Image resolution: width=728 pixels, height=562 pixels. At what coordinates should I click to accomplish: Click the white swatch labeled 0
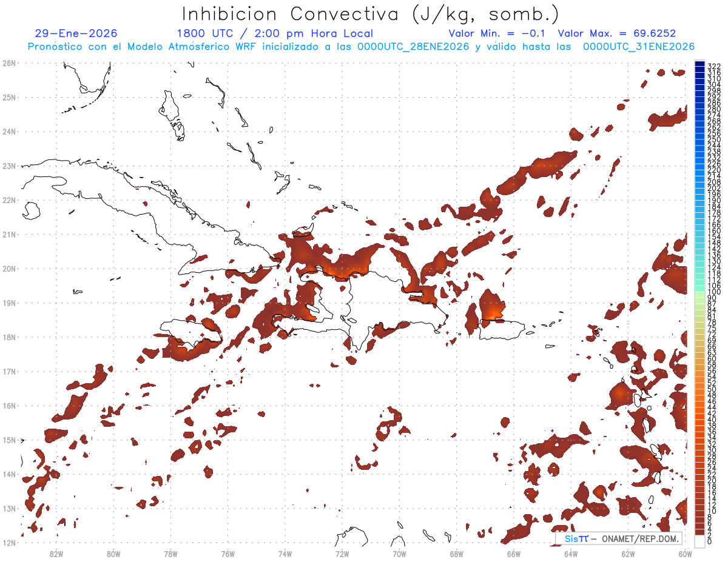click(700, 541)
